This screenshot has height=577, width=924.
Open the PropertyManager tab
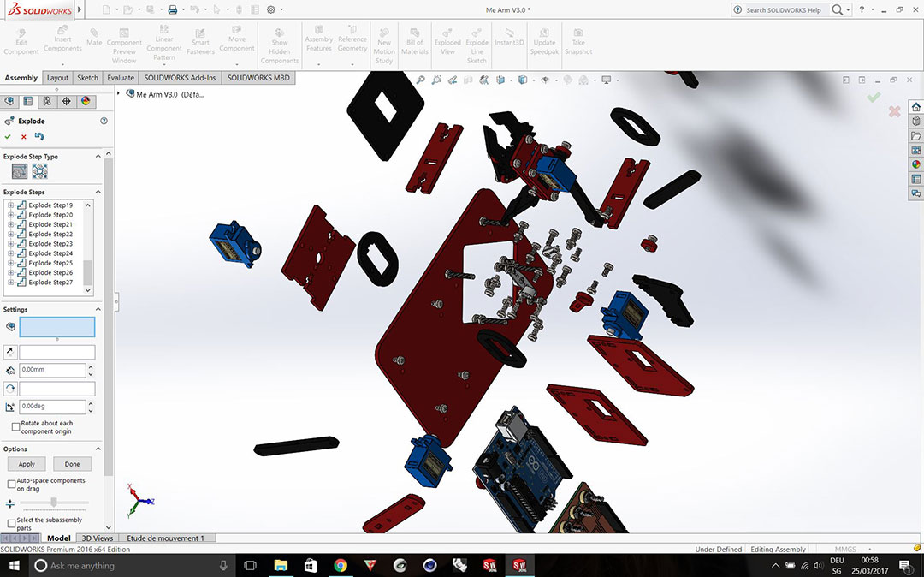pyautogui.click(x=27, y=101)
